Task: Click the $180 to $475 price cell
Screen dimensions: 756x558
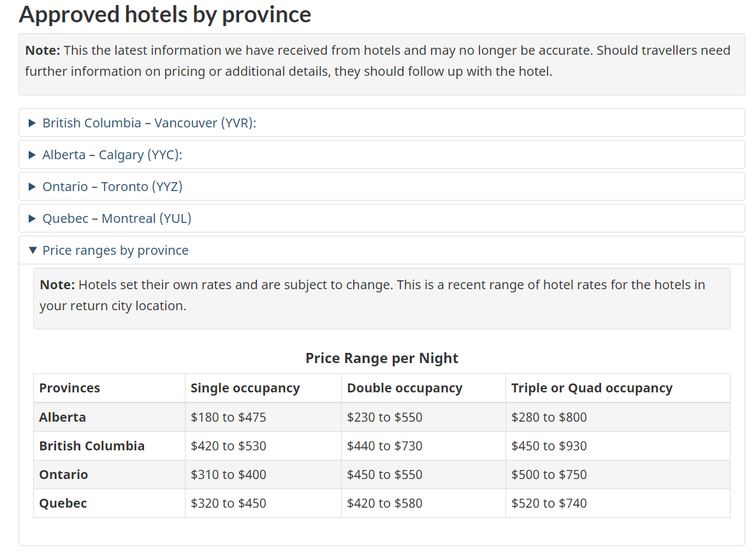Action: coord(228,417)
